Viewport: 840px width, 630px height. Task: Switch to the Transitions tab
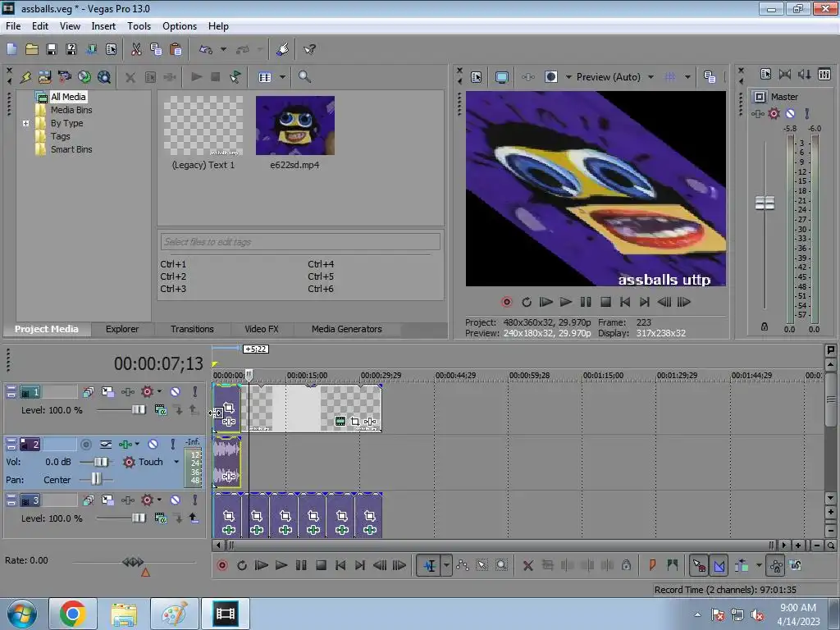click(192, 329)
